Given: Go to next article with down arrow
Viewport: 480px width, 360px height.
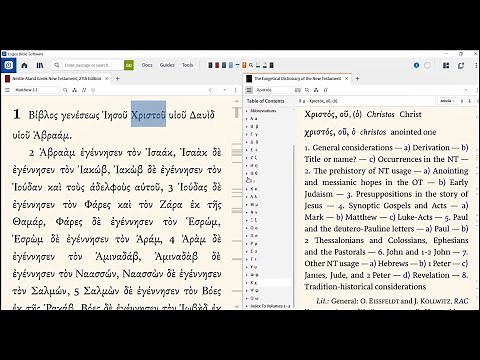Looking at the screenshot, I should click(469, 101).
